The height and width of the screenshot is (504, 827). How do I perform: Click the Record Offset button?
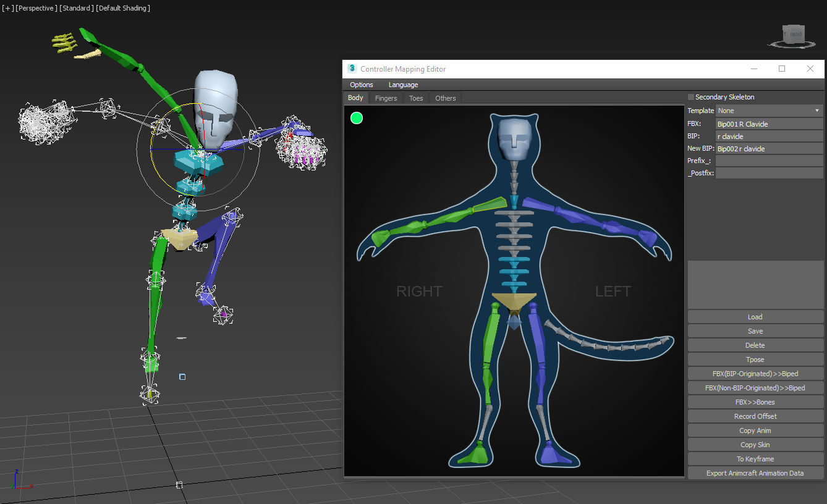[x=755, y=416]
